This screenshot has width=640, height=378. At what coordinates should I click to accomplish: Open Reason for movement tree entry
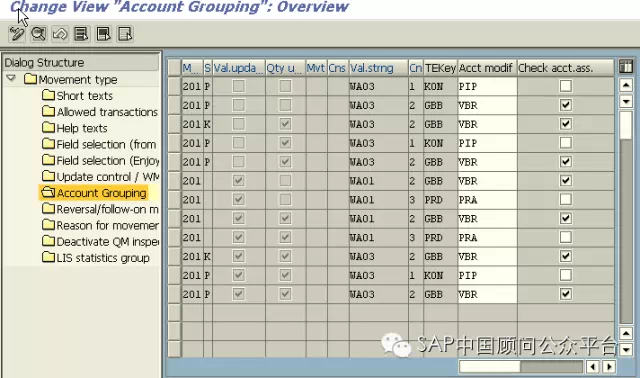pos(108,225)
